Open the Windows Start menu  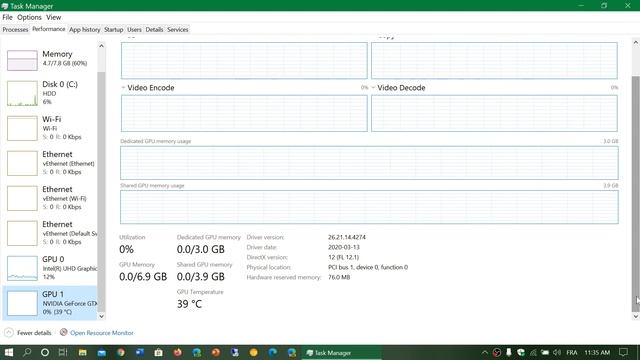click(x=9, y=352)
